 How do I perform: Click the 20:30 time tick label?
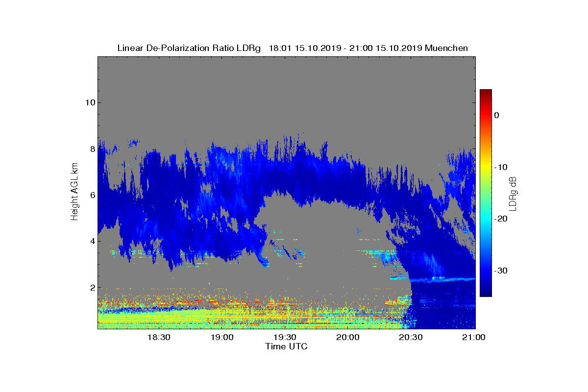(x=411, y=338)
